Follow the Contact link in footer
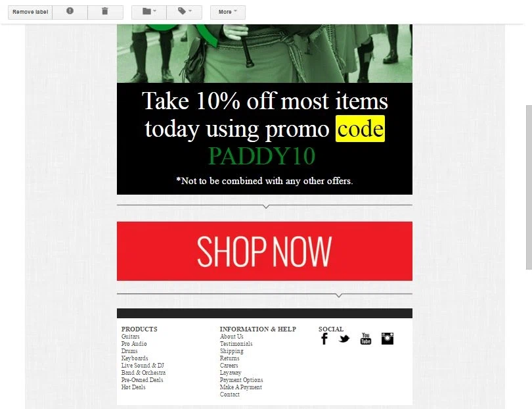Viewport: 532px width, 409px height. pyautogui.click(x=230, y=395)
